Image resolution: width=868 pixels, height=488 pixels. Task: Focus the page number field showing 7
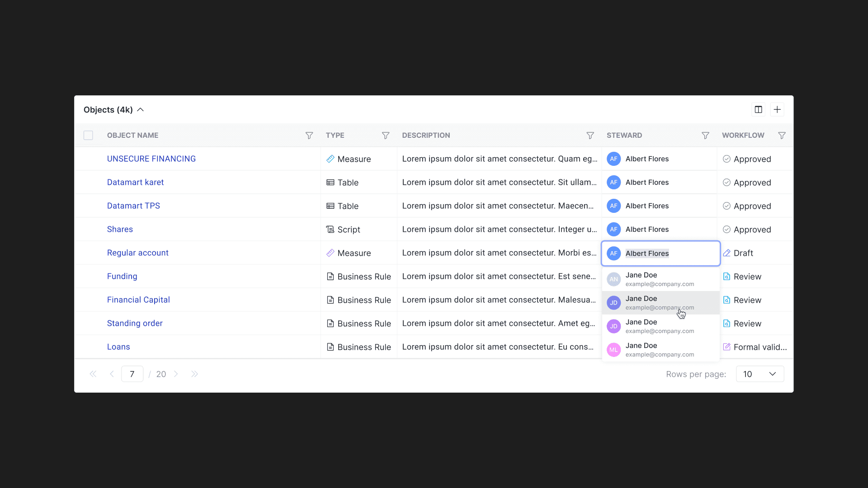(x=132, y=374)
